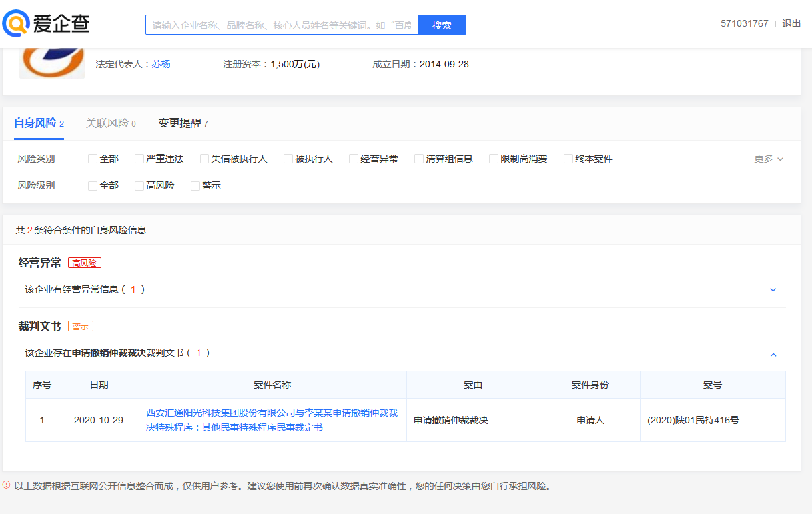Screen dimensions: 812x514
Task: Select the 案号 column header
Action: tap(713, 385)
